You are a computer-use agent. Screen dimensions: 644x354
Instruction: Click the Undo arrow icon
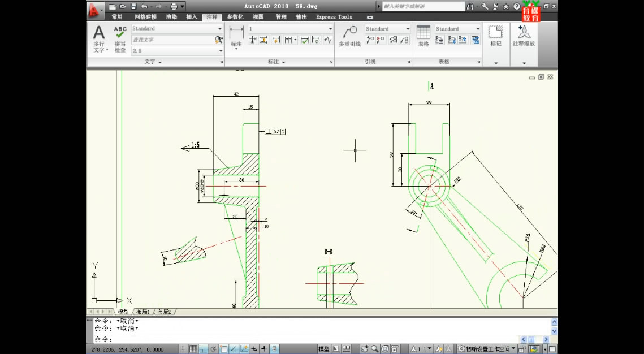point(144,6)
